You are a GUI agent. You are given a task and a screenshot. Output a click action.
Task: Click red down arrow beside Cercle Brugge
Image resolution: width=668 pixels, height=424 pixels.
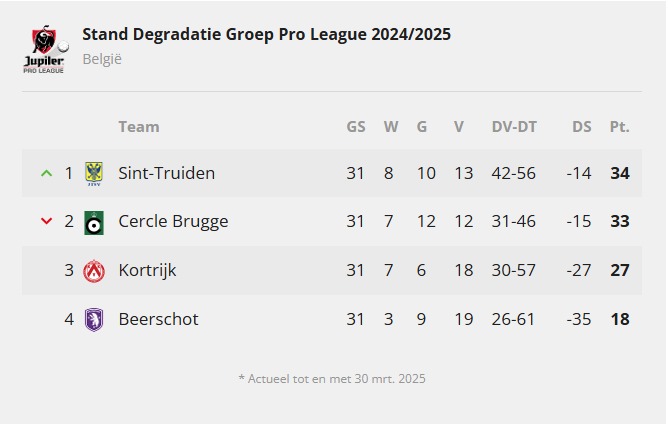(x=46, y=222)
